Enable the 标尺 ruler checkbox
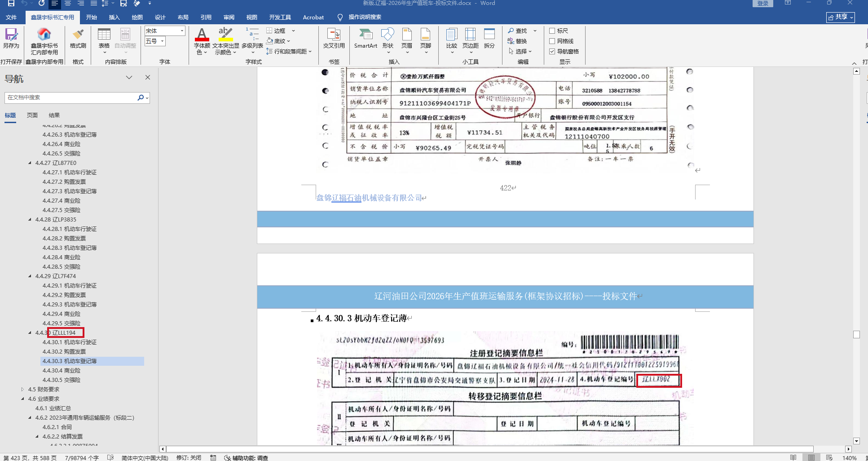 552,31
